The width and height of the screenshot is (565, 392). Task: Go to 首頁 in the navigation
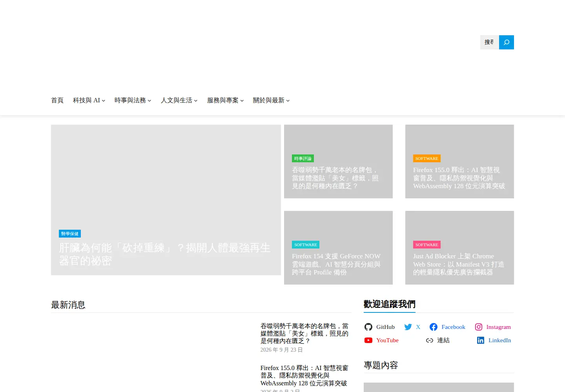57,100
